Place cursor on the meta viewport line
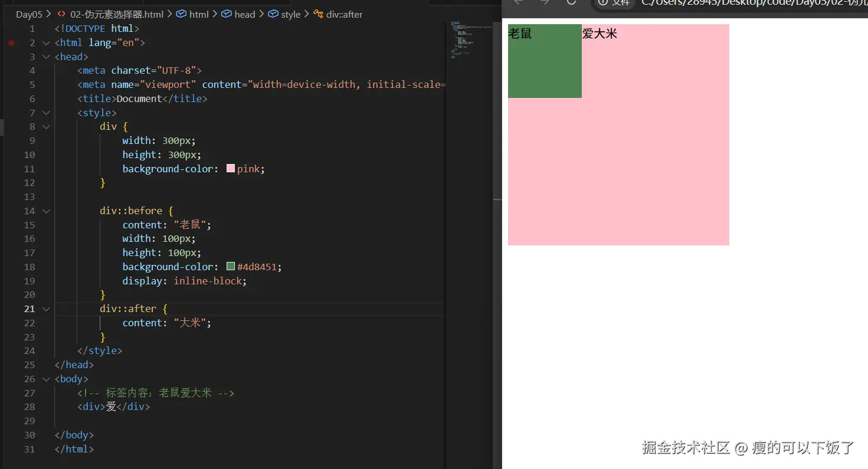 260,85
